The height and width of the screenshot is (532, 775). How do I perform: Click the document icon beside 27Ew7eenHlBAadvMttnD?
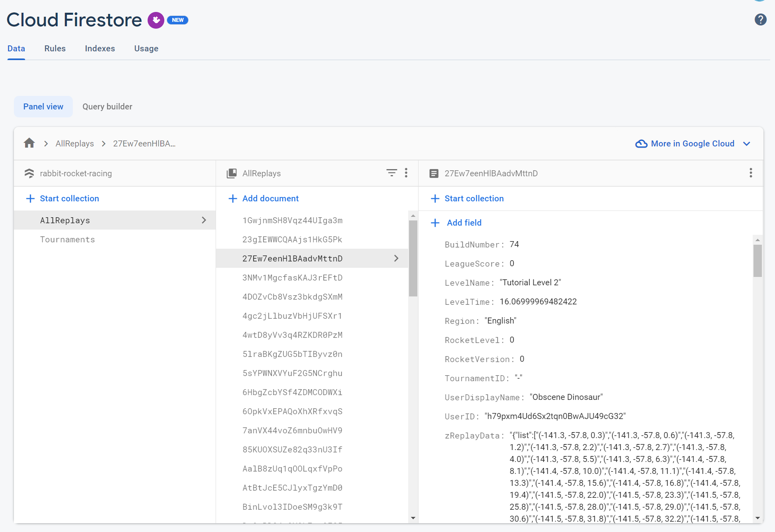(x=434, y=173)
